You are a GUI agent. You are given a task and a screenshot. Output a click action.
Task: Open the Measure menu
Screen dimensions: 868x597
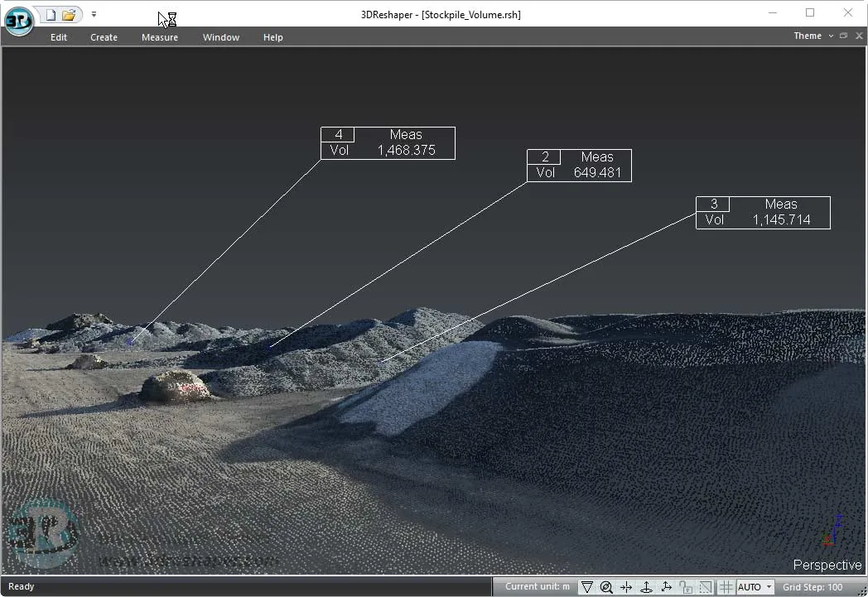pyautogui.click(x=160, y=37)
